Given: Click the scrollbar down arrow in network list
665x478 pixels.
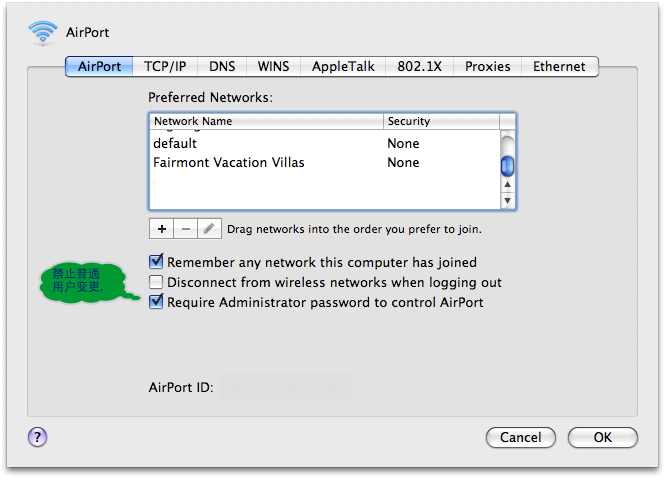Looking at the screenshot, I should [507, 200].
